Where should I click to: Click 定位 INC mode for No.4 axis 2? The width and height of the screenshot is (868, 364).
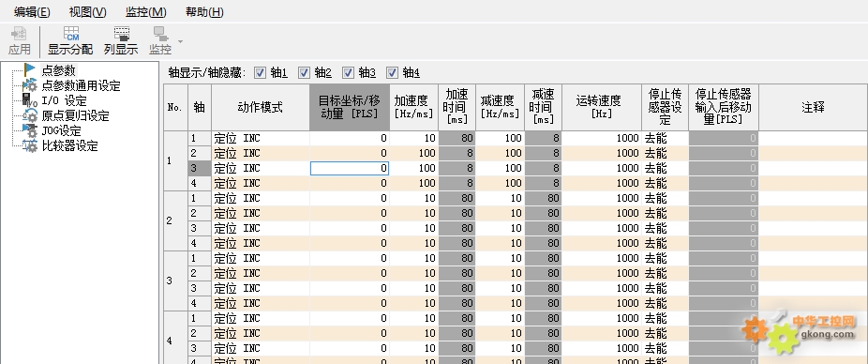pyautogui.click(x=261, y=333)
